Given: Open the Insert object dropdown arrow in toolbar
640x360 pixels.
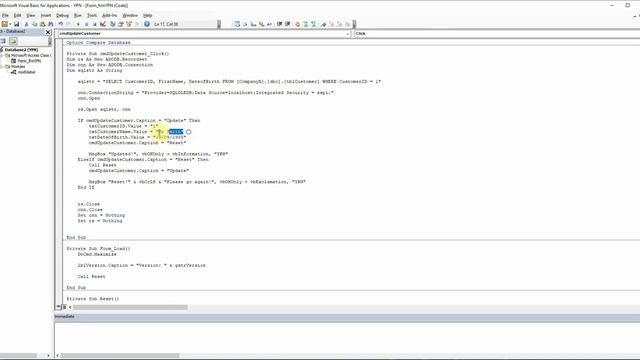Looking at the screenshot, I should [x=10, y=24].
